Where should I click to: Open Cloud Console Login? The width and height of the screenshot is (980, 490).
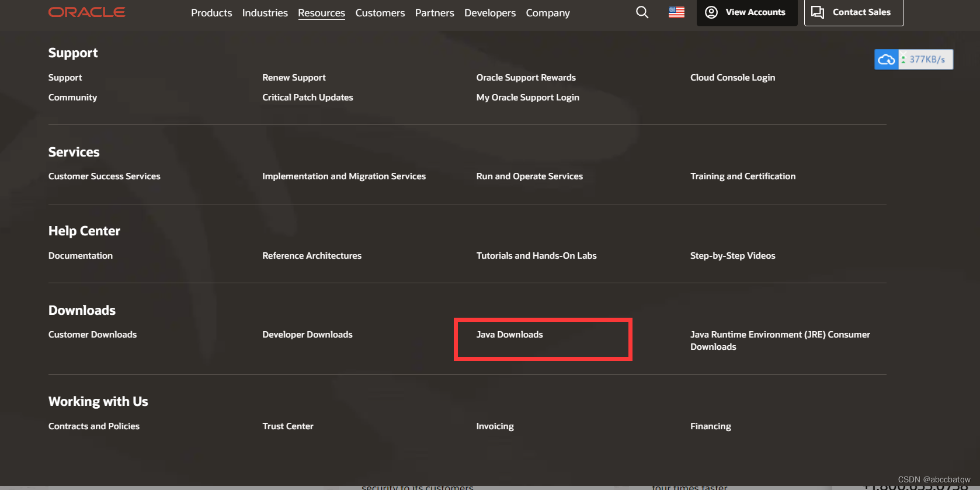(x=733, y=78)
